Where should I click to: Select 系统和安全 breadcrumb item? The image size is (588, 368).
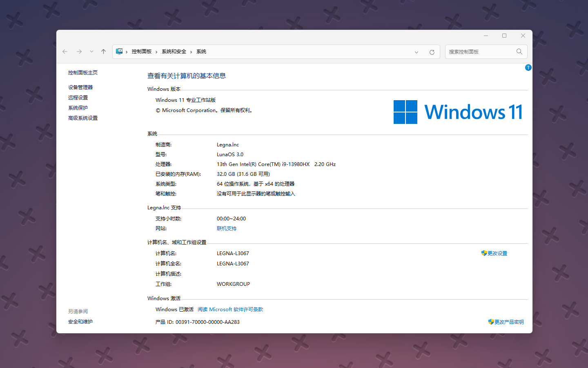pos(174,52)
